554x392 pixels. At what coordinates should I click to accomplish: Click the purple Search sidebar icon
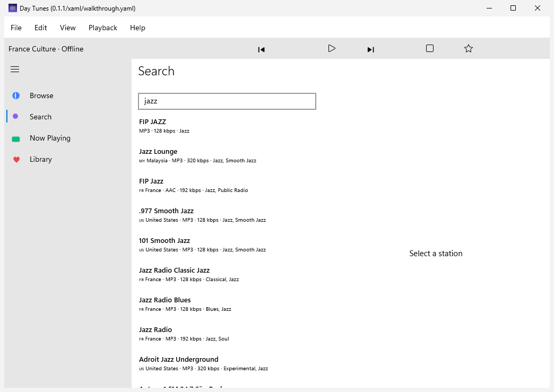pos(15,116)
